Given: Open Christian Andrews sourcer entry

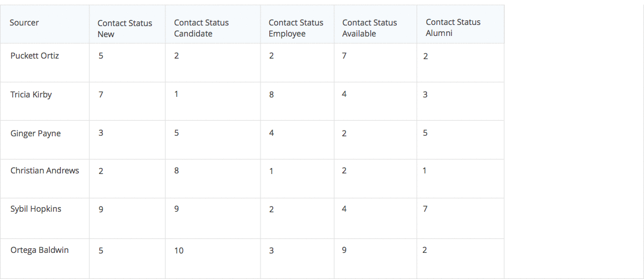Looking at the screenshot, I should (x=45, y=171).
